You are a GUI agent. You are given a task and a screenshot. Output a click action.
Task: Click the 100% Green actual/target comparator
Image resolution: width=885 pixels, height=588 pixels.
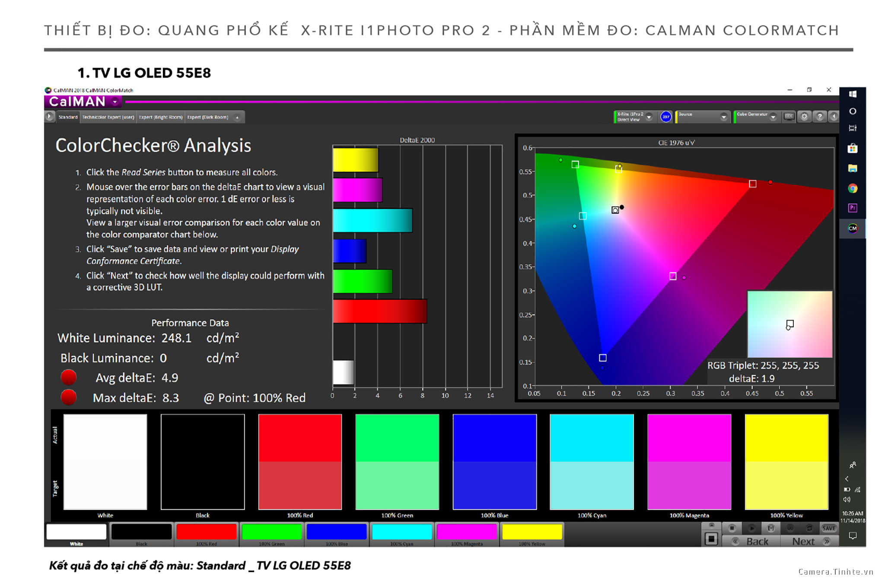click(x=397, y=462)
